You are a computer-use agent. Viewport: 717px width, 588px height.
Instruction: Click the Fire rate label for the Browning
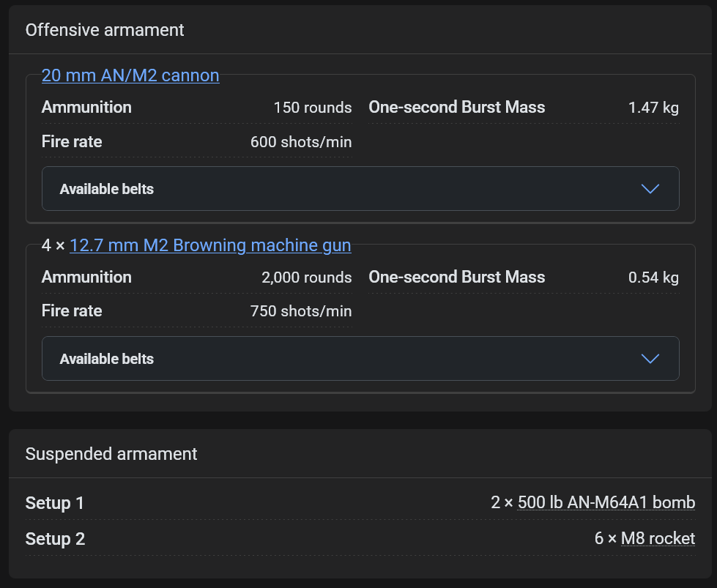tap(72, 310)
